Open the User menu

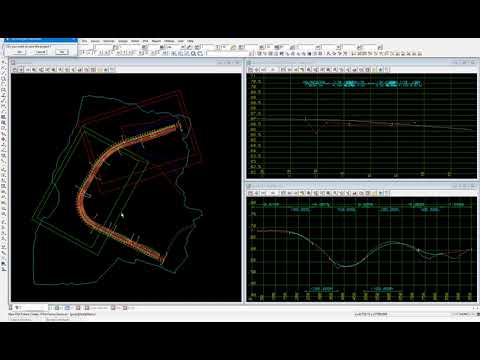click(x=181, y=41)
